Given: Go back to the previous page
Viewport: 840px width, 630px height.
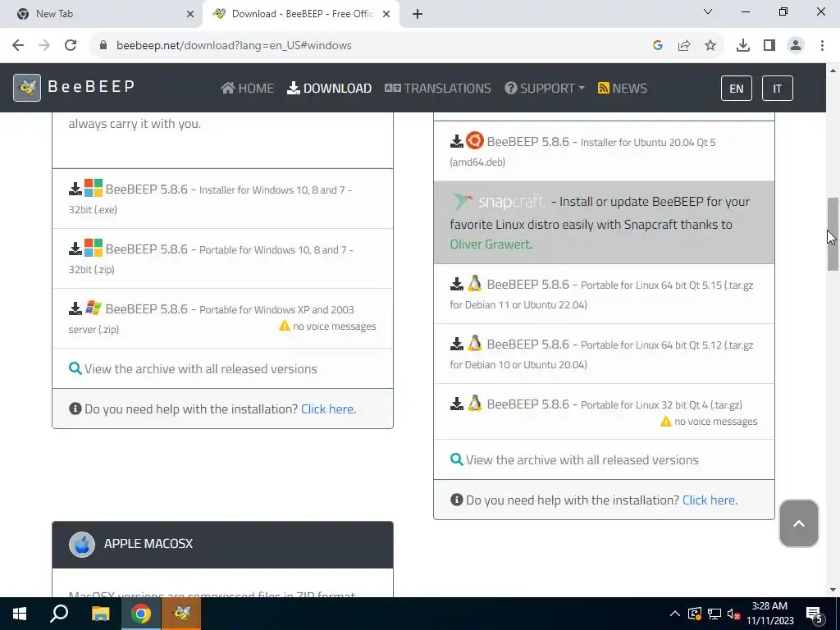Looking at the screenshot, I should click(18, 46).
